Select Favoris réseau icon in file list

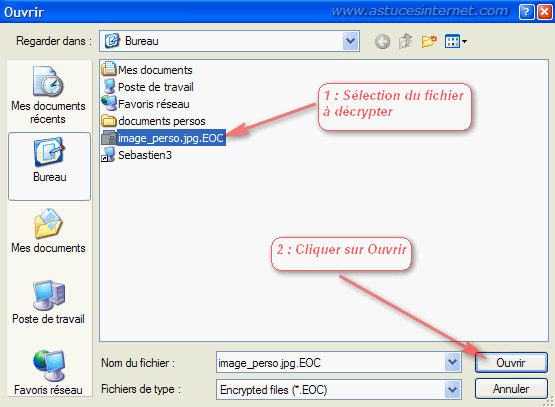click(109, 103)
